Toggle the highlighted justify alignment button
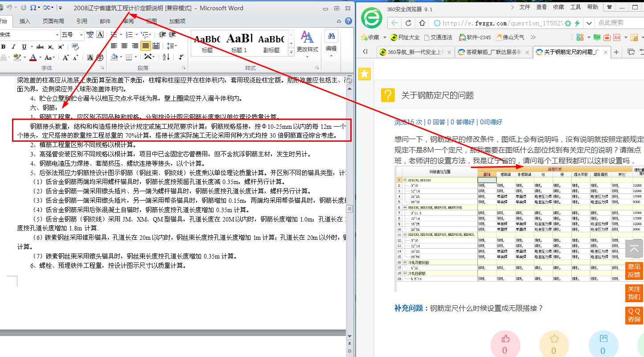 (145, 46)
